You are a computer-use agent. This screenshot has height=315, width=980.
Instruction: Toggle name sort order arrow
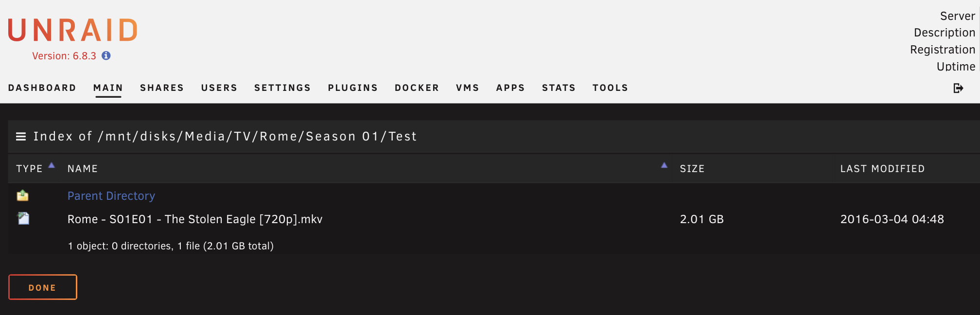pyautogui.click(x=664, y=165)
